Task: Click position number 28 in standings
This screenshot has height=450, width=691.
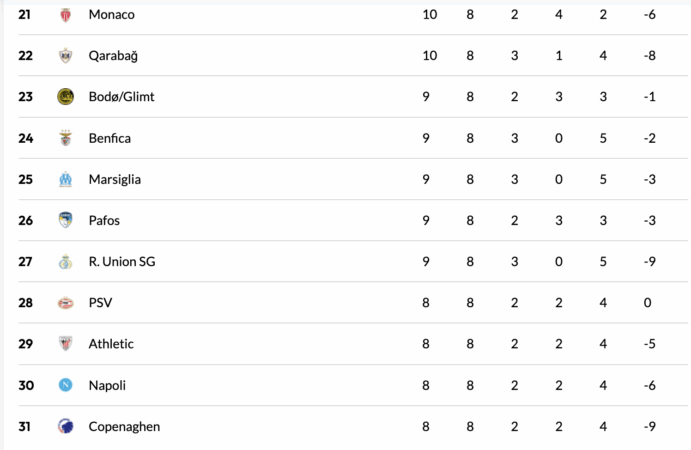Action: pos(26,303)
